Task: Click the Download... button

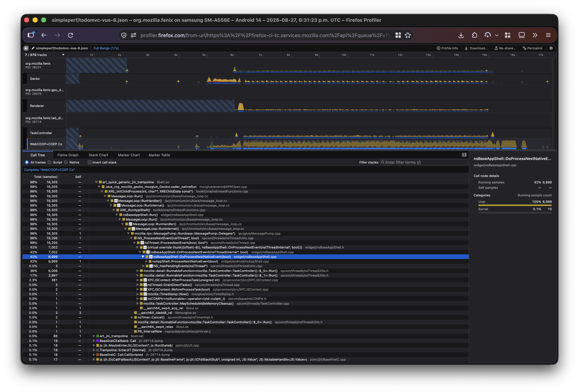Action: [476, 48]
